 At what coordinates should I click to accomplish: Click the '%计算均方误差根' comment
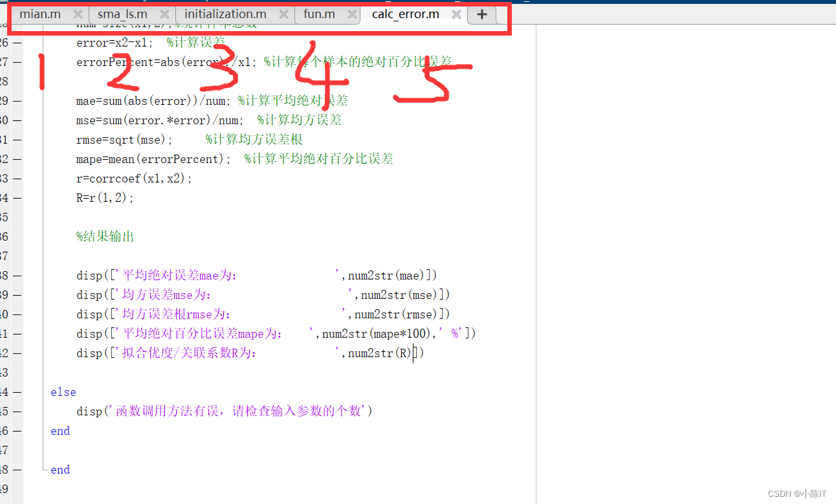tap(254, 140)
